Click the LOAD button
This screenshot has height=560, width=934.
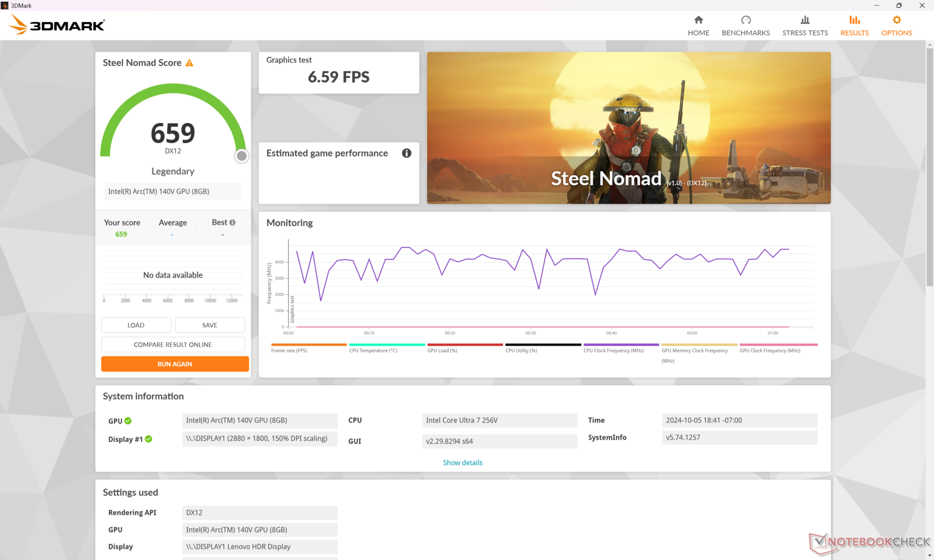pos(136,325)
